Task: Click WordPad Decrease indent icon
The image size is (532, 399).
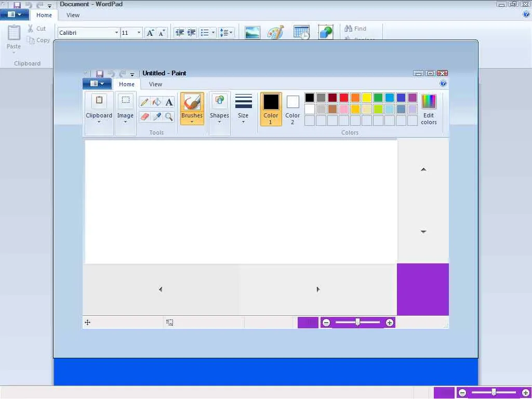Action: pos(179,33)
